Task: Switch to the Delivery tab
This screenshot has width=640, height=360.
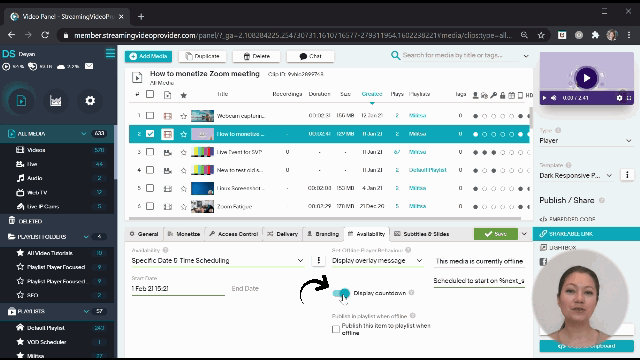Action: click(x=282, y=234)
